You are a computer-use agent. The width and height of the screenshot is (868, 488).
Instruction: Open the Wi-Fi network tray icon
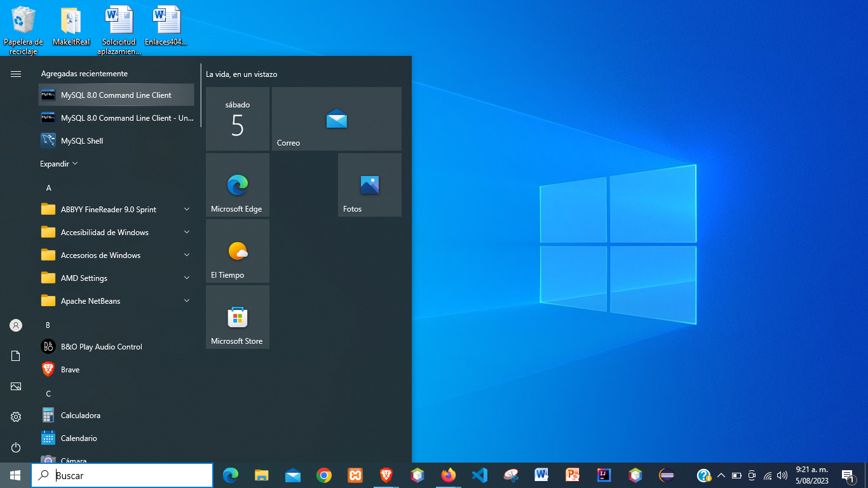click(768, 475)
